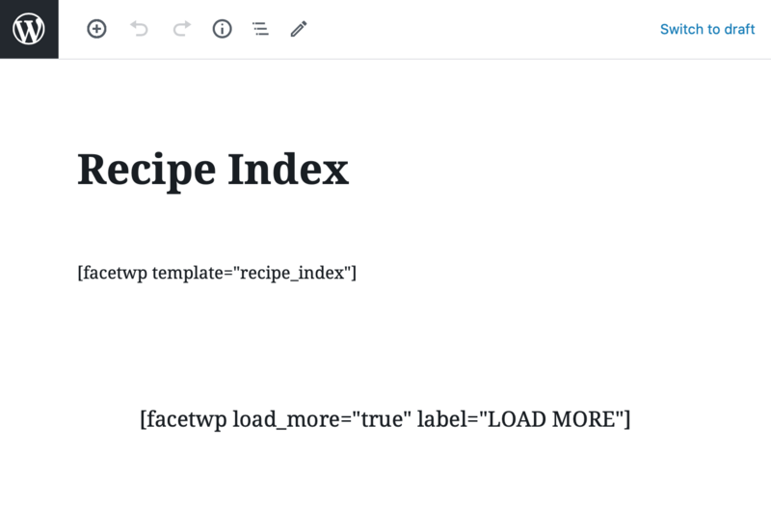Click the Switch to draft link
This screenshot has height=532, width=771.
pos(707,30)
